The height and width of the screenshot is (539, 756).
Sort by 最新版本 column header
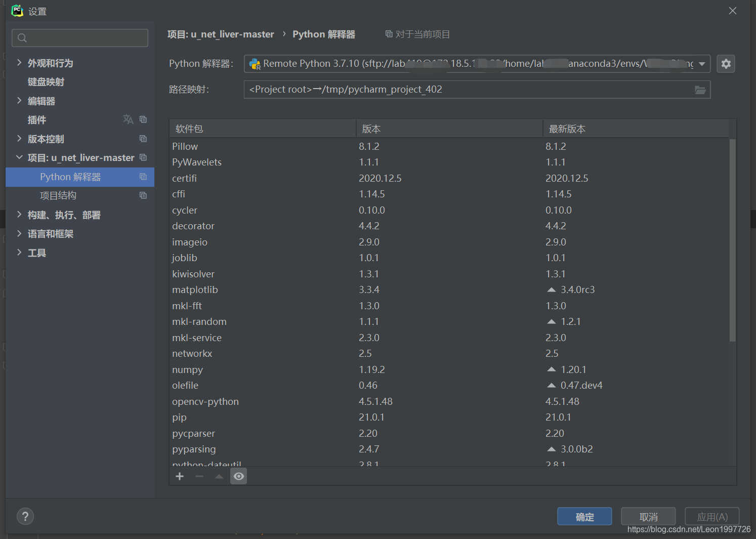tap(636, 129)
